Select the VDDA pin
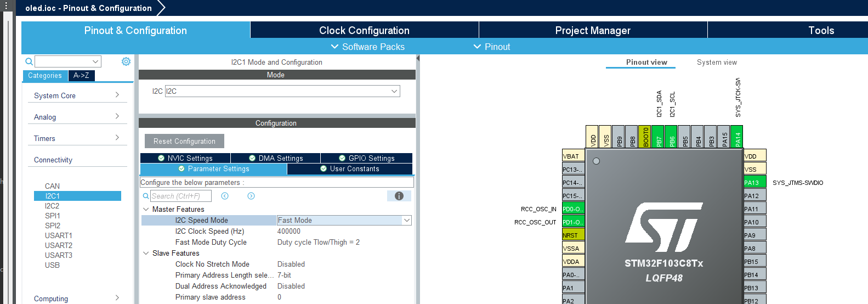 coord(573,261)
